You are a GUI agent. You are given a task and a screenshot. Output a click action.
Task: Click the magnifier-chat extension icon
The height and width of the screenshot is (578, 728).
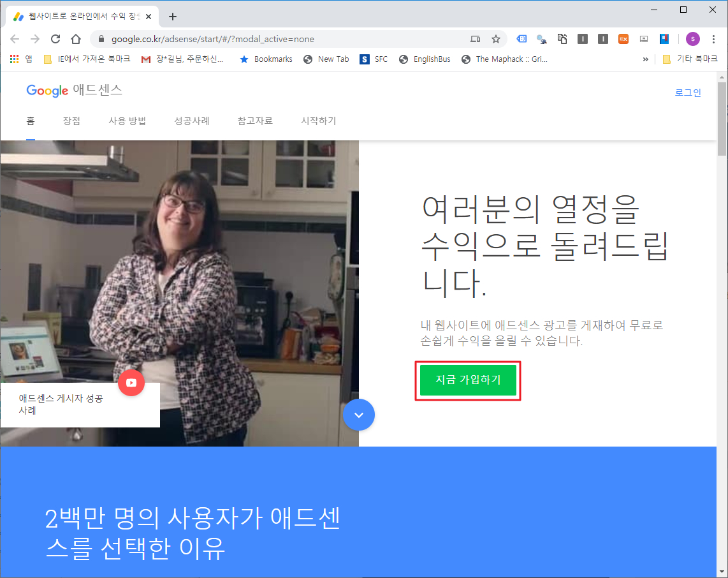pyautogui.click(x=542, y=39)
